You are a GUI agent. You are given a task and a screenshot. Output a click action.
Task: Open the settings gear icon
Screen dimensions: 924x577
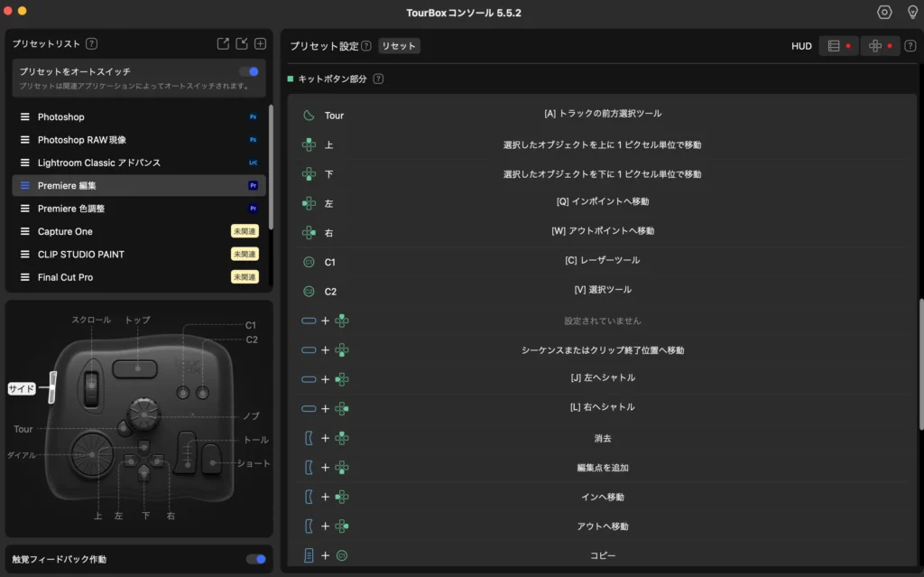(885, 12)
